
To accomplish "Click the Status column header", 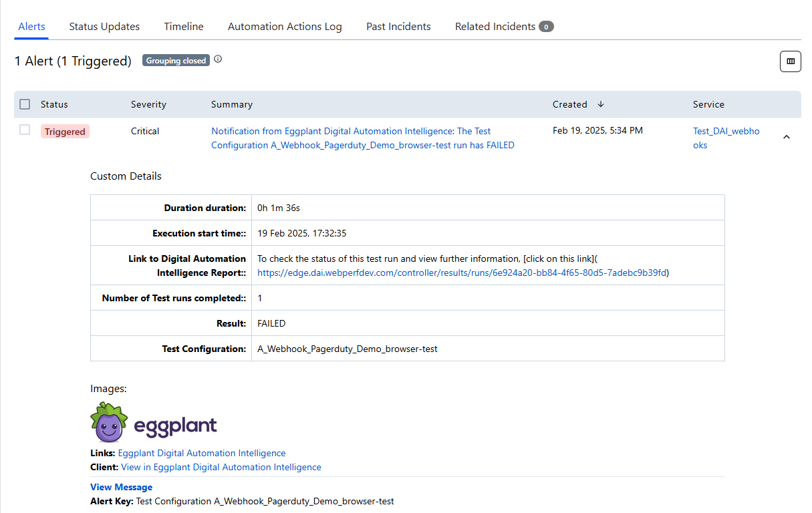I will click(54, 104).
